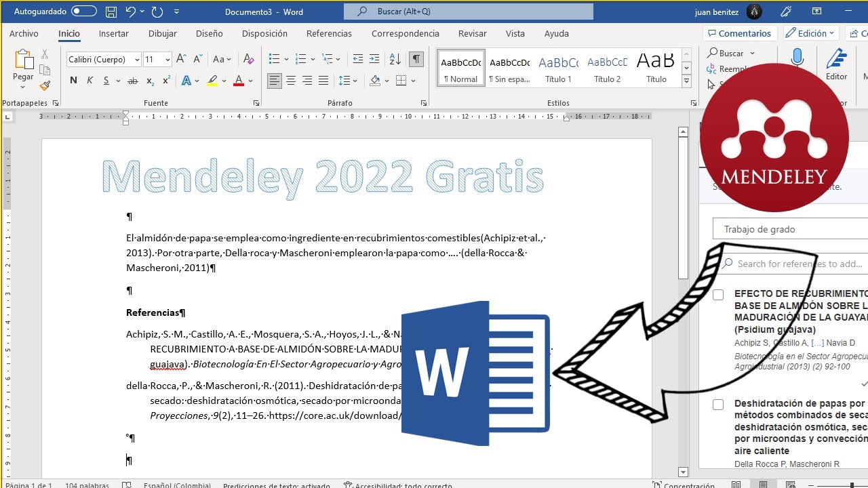Click the Undo arrow in quick access toolbar
Viewport: 868px width, 488px height.
pos(130,12)
